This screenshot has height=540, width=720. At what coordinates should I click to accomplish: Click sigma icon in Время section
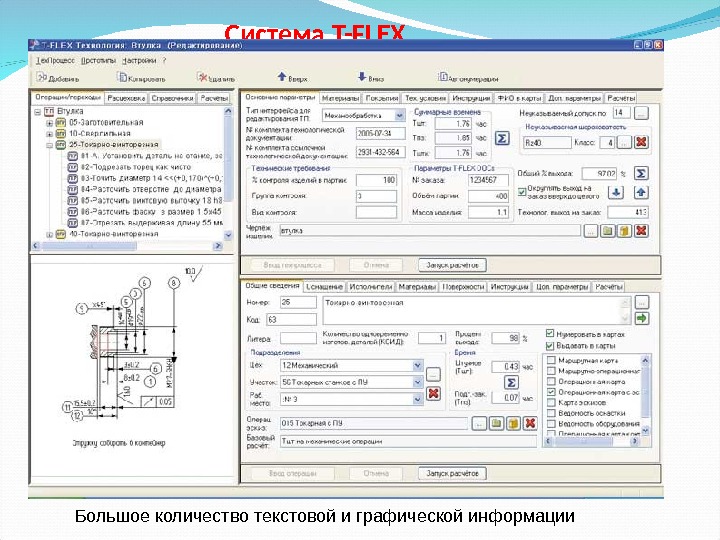[511, 382]
